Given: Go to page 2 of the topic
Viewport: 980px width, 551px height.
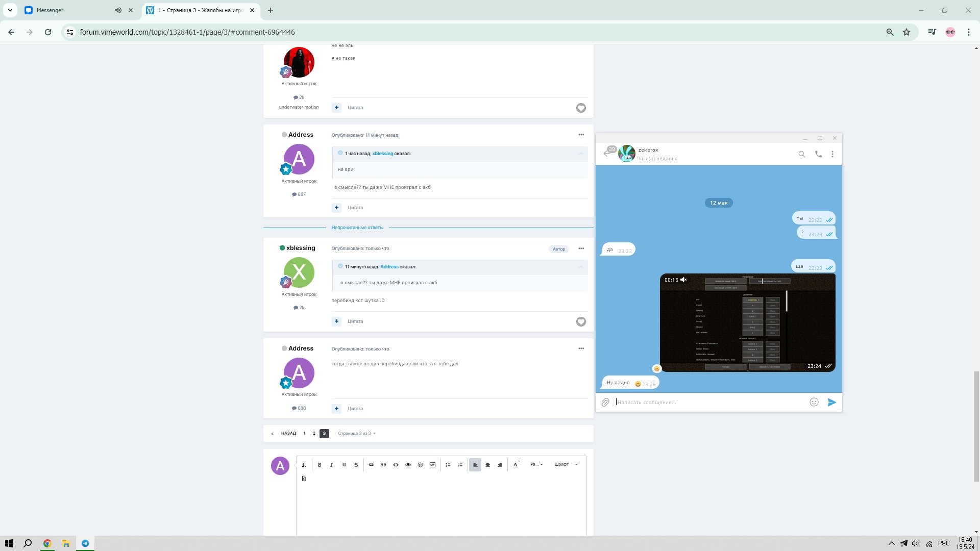Looking at the screenshot, I should point(314,434).
